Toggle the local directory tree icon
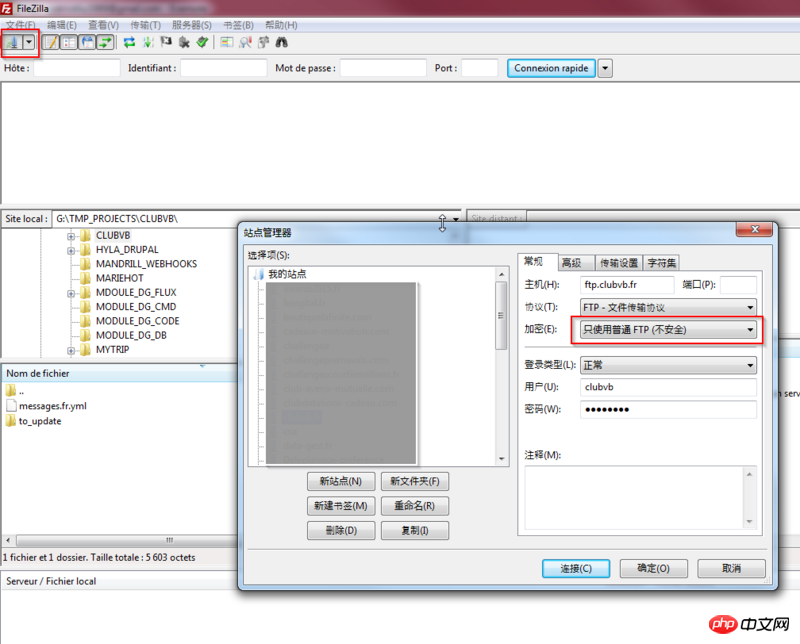This screenshot has height=644, width=800. pos(69,42)
